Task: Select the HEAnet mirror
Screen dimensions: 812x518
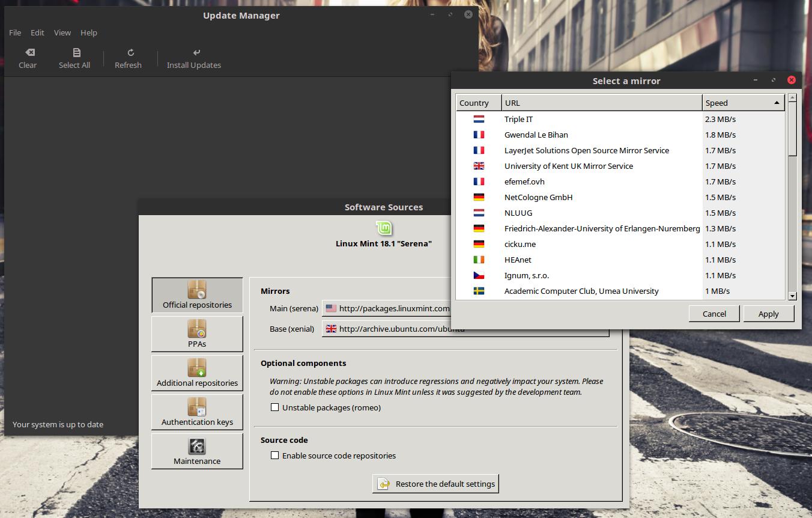Action: coord(620,260)
